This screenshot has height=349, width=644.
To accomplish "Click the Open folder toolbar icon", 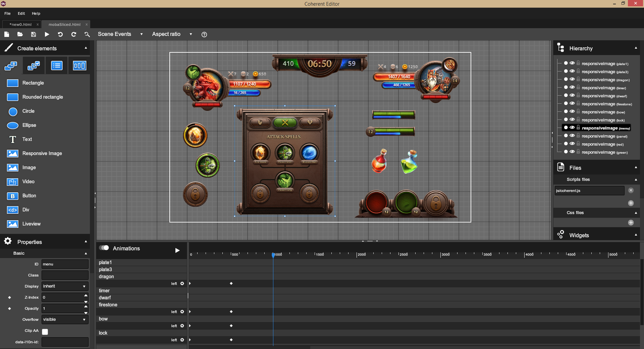I will click(x=20, y=34).
